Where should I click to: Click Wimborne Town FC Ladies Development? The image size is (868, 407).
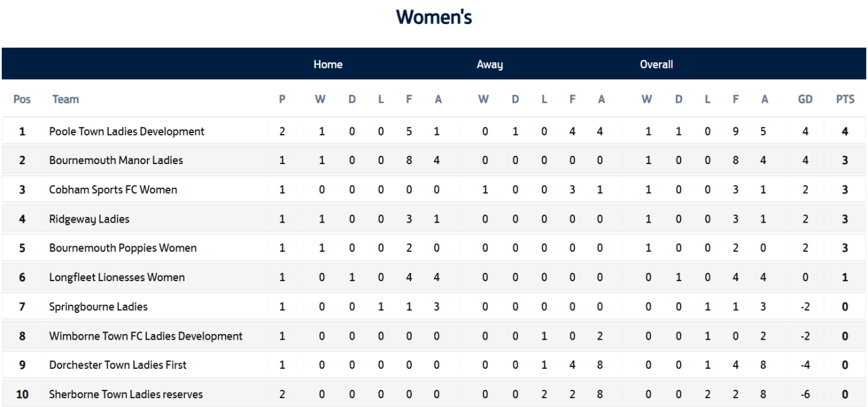[146, 336]
